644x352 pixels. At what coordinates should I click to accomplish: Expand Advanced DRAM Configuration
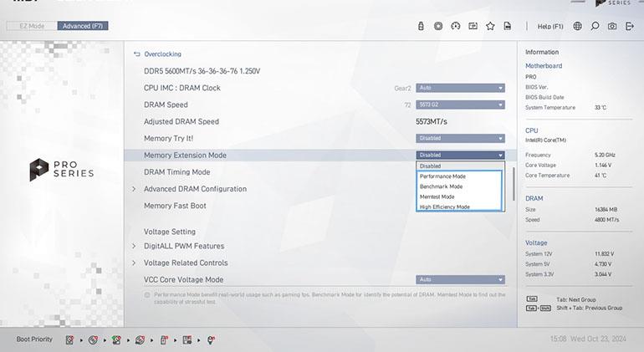195,189
